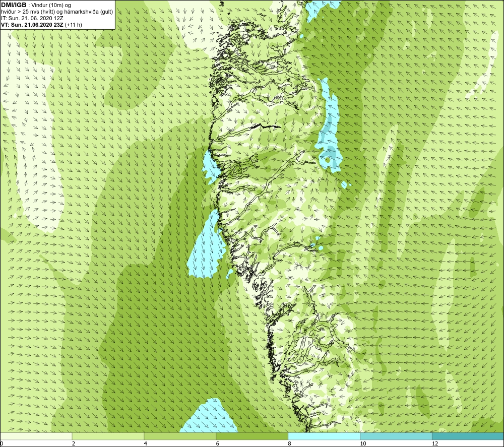Image resolution: width=504 pixels, height=447 pixels.
Task: Click the legend tick label 4
Action: pyautogui.click(x=146, y=443)
